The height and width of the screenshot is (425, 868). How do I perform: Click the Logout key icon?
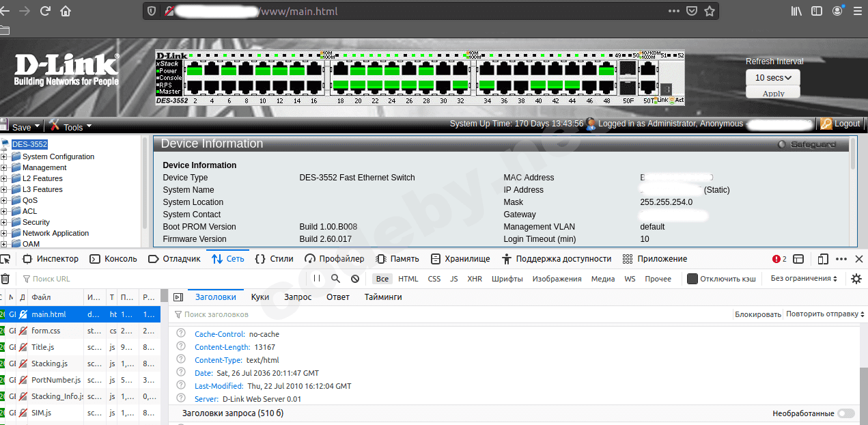click(826, 124)
